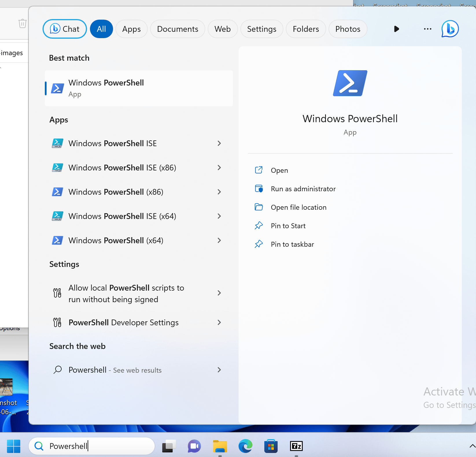This screenshot has height=457, width=476.
Task: Open Microsoft Edge from taskbar
Action: click(x=246, y=446)
